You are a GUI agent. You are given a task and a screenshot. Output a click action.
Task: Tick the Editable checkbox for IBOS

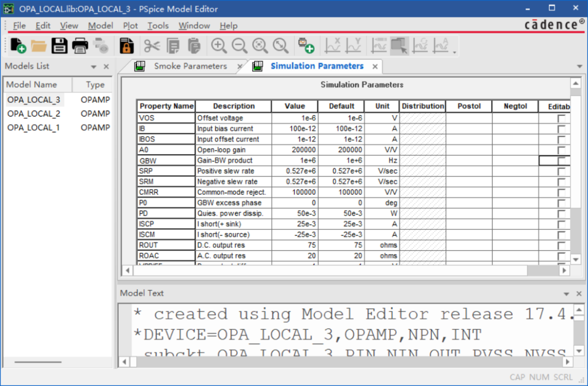[561, 139]
